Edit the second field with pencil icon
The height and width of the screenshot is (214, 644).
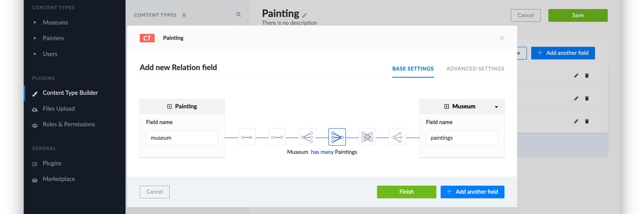[x=576, y=98]
